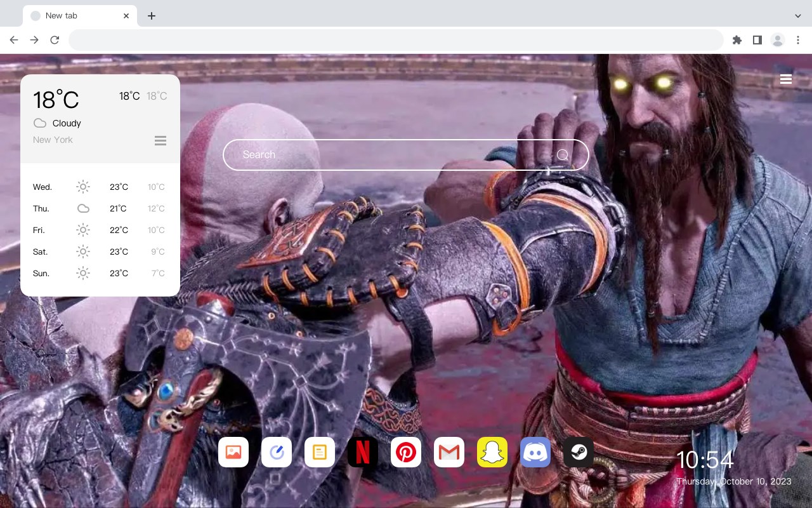Open the Chrome extensions puzzle icon
The image size is (812, 508).
[737, 40]
